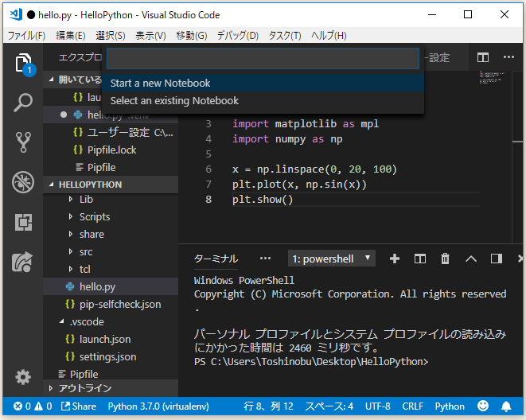This screenshot has height=420, width=526.
Task: Expand the Scripts folder
Action: tap(71, 216)
